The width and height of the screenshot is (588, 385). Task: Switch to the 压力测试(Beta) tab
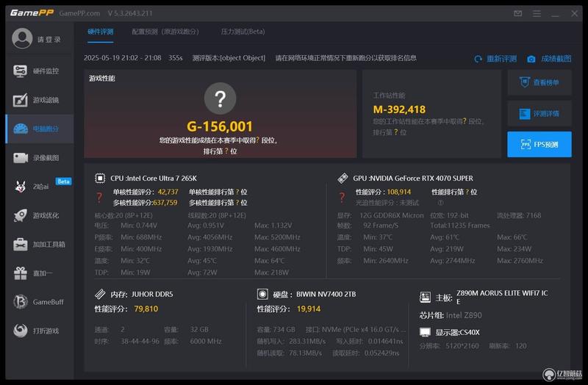click(243, 32)
